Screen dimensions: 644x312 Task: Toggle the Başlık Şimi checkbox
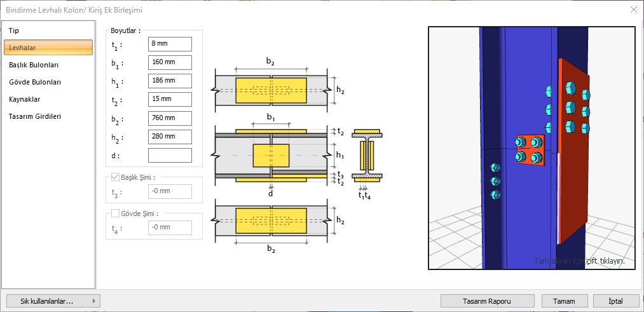[115, 177]
